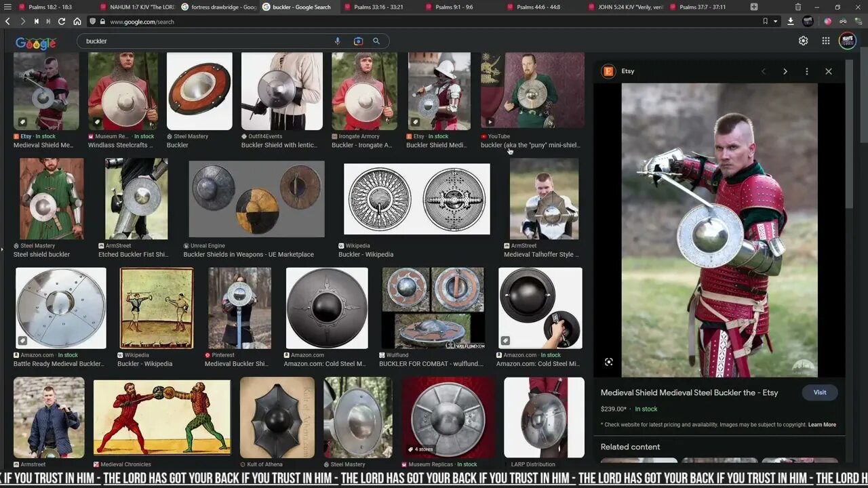Open the Learn More copyright link
Viewport: 868px width, 488px height.
(x=822, y=425)
